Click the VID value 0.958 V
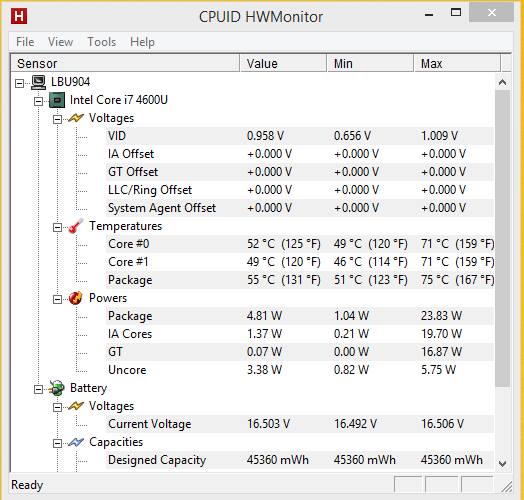Screen dimensions: 524x500 pyautogui.click(x=265, y=136)
